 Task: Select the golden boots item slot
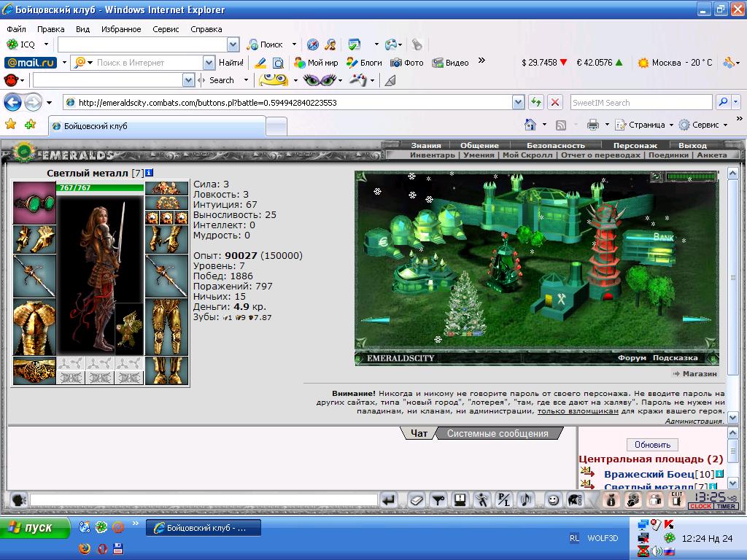pos(166,370)
